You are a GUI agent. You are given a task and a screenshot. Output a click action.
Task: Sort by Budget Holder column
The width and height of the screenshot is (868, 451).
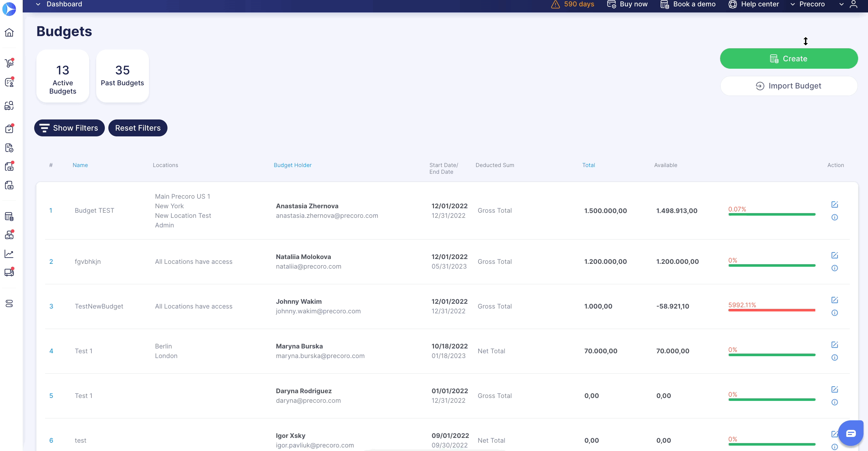click(292, 165)
